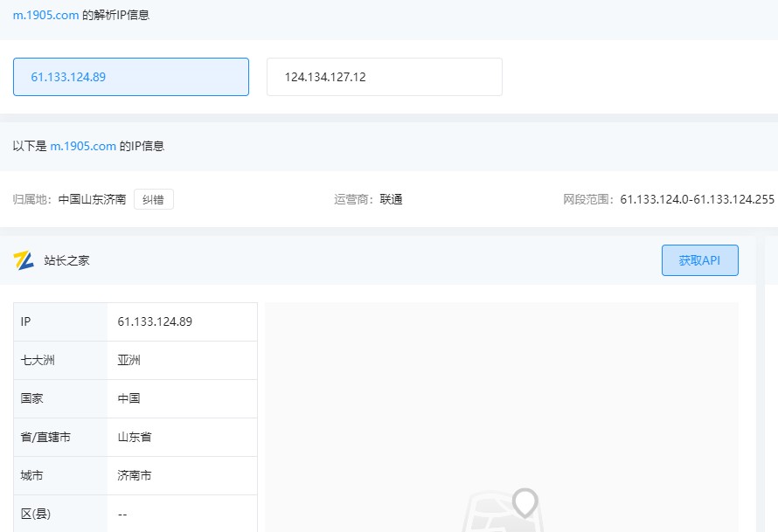This screenshot has width=778, height=532.
Task: Select the 济南市 city cell
Action: [135, 475]
